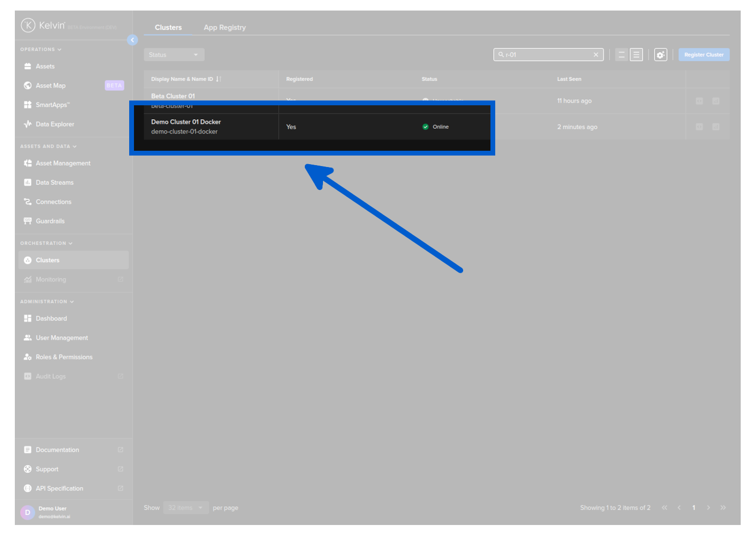Open Data Explorer in sidebar

click(x=55, y=124)
